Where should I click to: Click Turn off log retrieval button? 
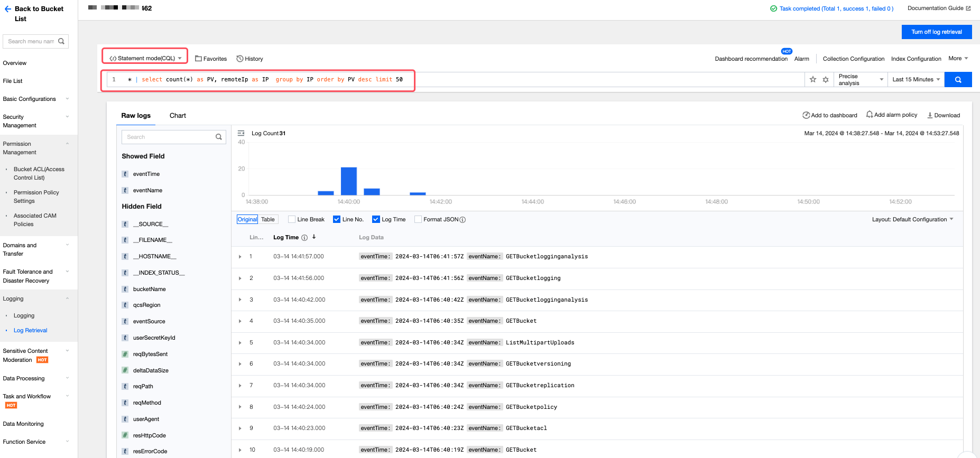pyautogui.click(x=936, y=32)
